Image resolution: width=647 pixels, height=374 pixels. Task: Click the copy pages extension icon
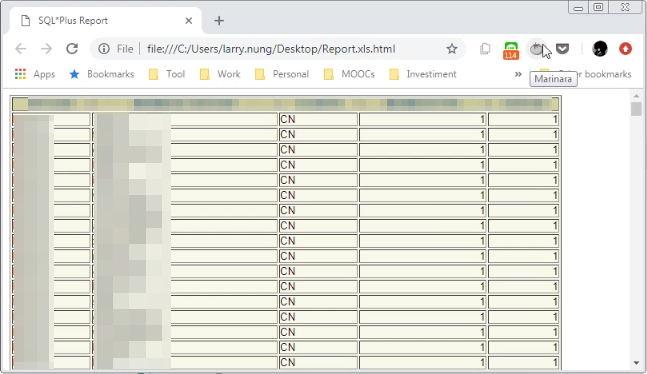(485, 49)
